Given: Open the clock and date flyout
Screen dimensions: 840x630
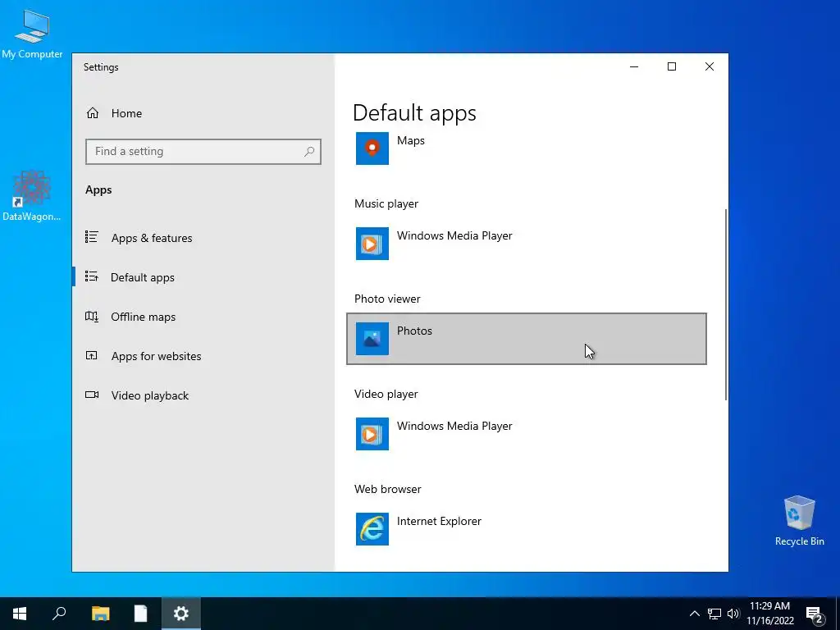Looking at the screenshot, I should (x=769, y=614).
